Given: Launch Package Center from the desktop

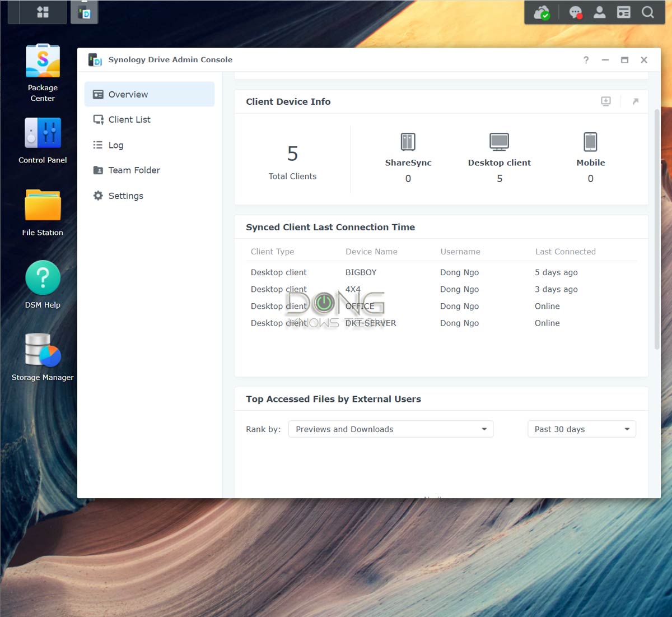Looking at the screenshot, I should 43,60.
